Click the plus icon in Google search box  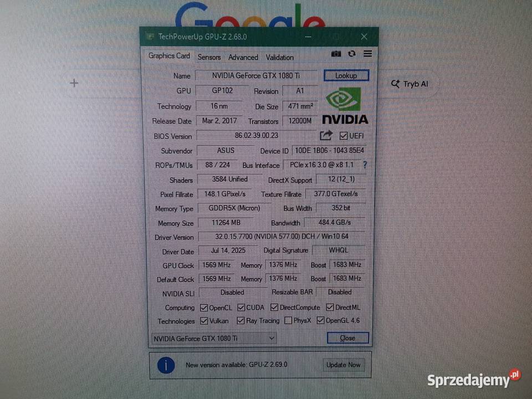pos(74,83)
